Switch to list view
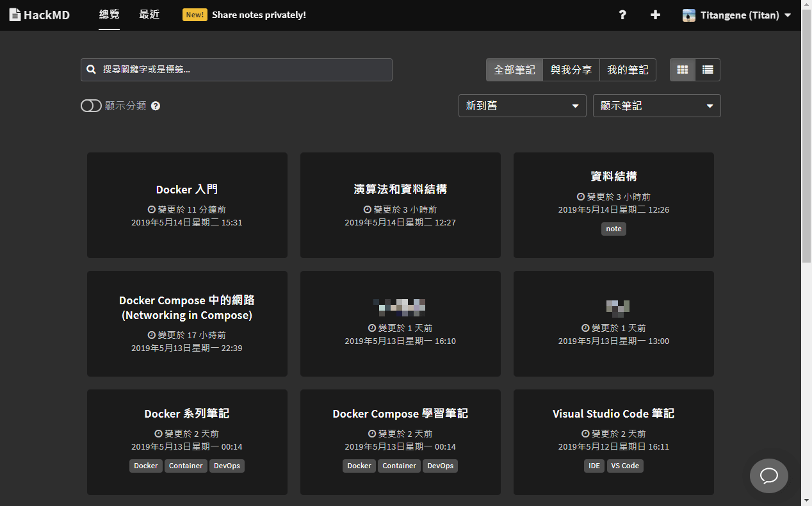Screen dimensions: 812x506 (708, 70)
